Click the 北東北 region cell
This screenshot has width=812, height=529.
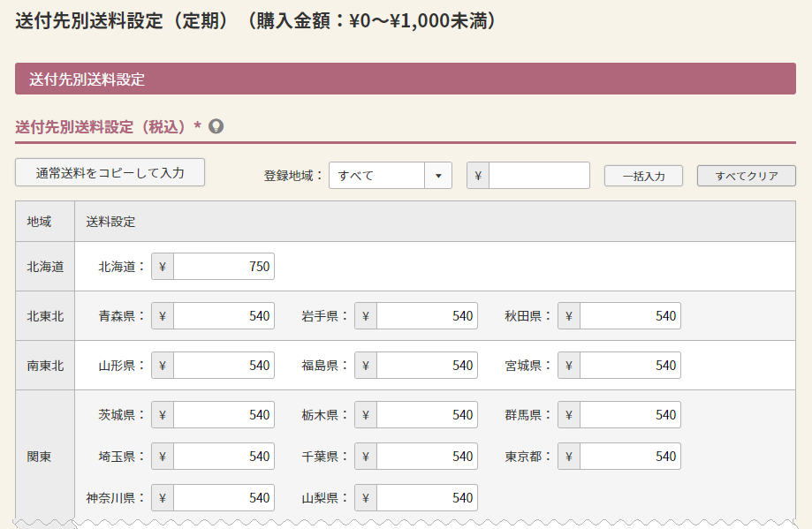pos(45,316)
